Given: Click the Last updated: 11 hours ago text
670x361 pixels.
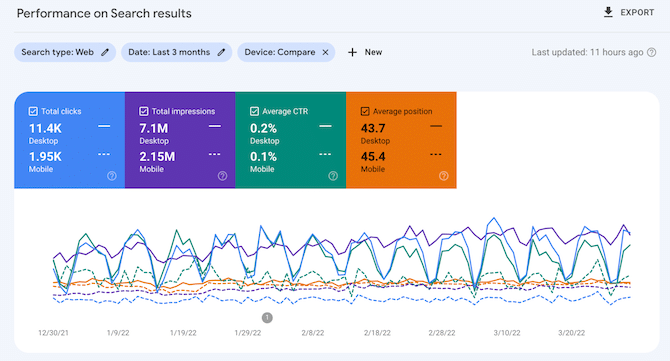Looking at the screenshot, I should pos(587,52).
